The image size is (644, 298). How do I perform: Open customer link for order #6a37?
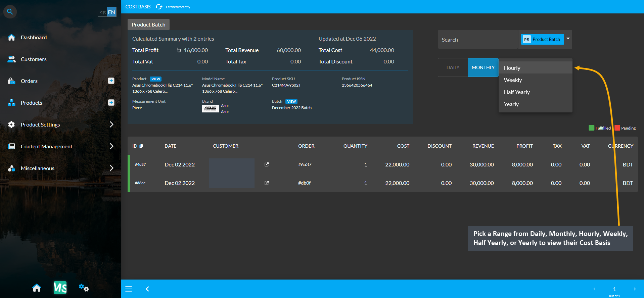coord(267,164)
